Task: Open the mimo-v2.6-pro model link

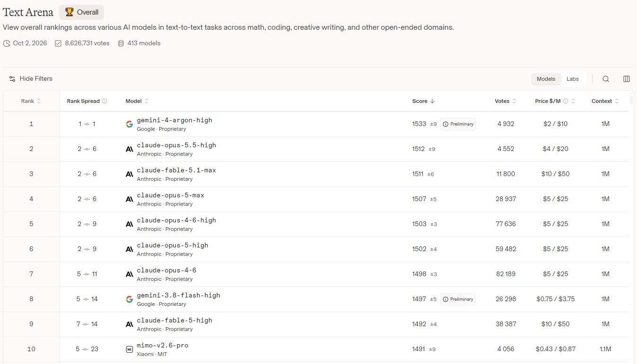Action: click(163, 346)
